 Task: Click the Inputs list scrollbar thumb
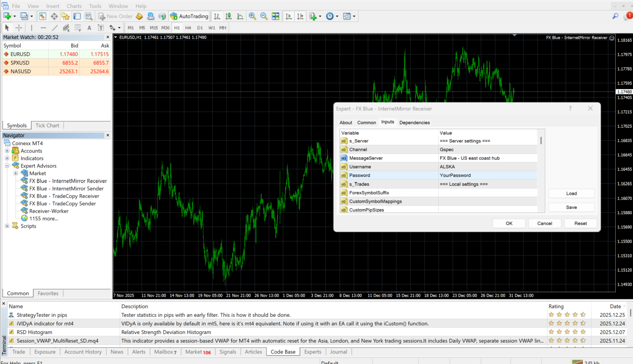[x=541, y=140]
